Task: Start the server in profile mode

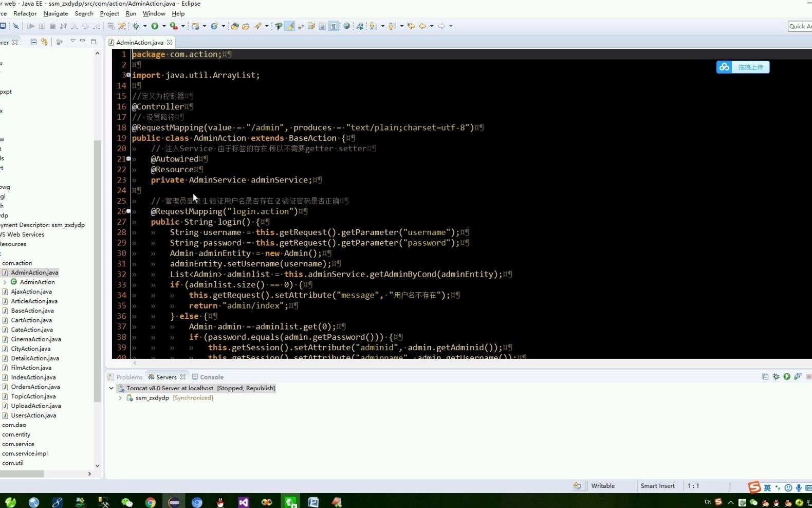Action: click(x=798, y=377)
